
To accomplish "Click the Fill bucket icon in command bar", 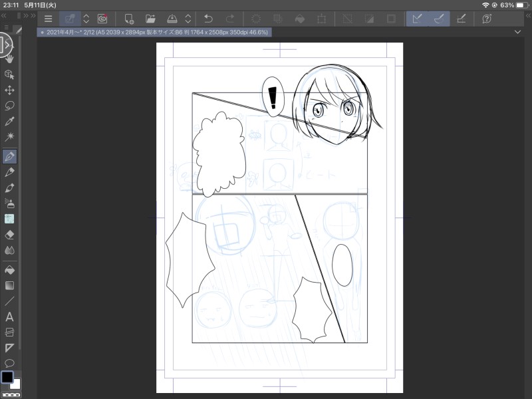I will pyautogui.click(x=300, y=19).
